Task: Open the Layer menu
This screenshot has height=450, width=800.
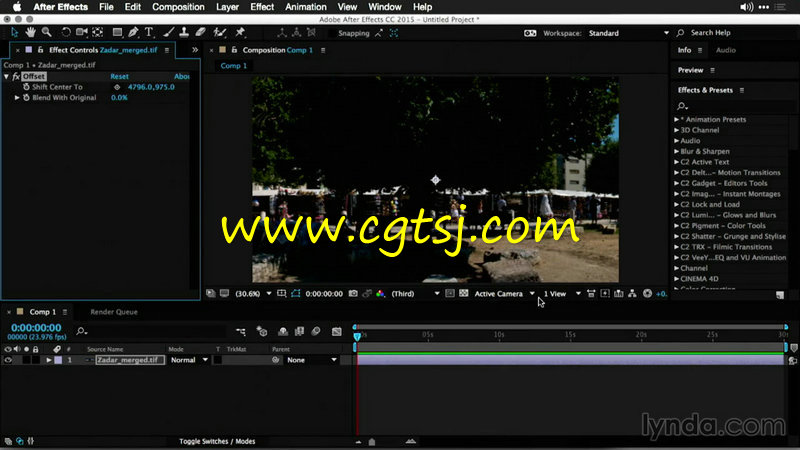Action: click(228, 7)
